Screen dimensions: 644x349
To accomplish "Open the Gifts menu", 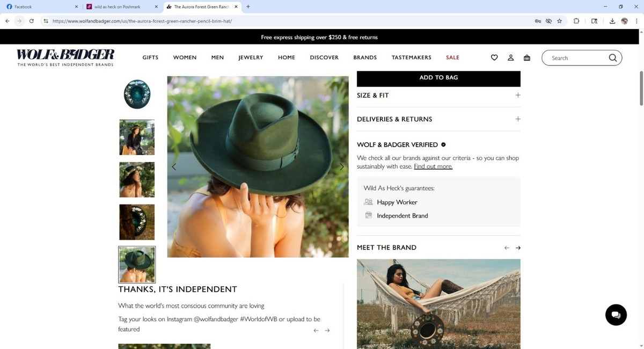I will (x=150, y=57).
